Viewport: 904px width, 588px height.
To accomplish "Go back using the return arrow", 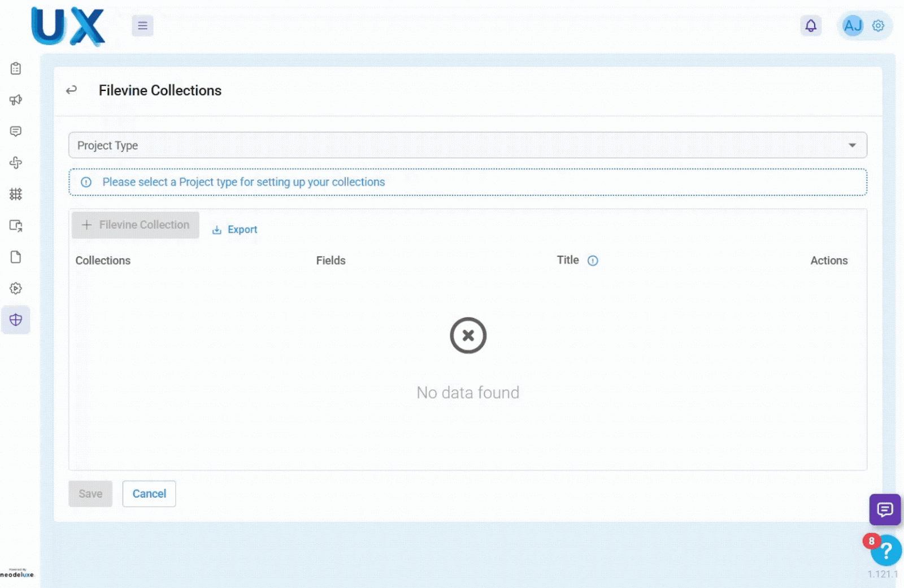I will (x=71, y=90).
